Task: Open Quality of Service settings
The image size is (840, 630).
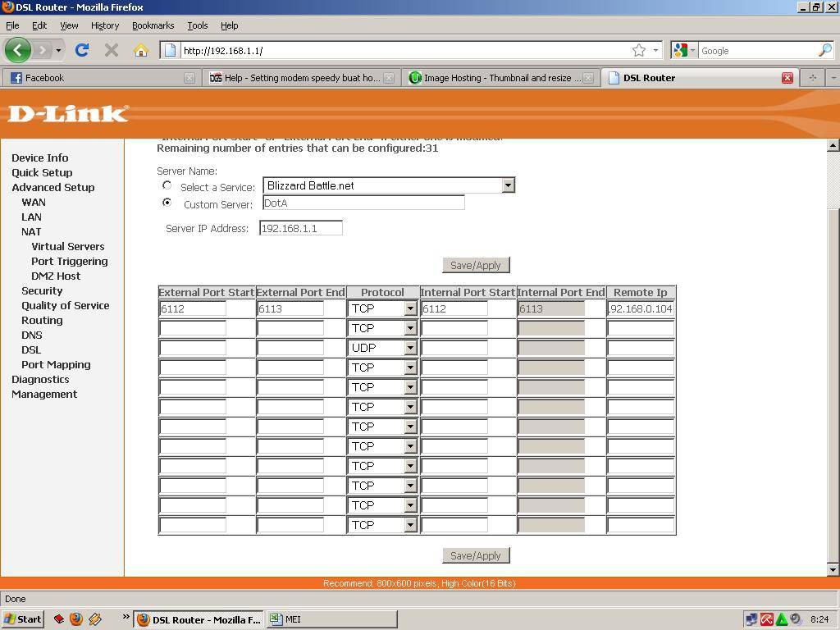Action: tap(66, 305)
